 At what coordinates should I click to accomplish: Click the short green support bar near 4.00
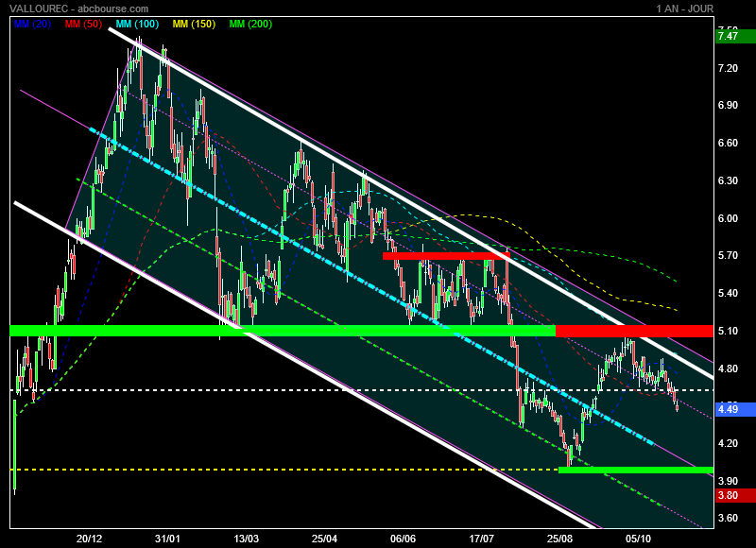pyautogui.click(x=636, y=470)
